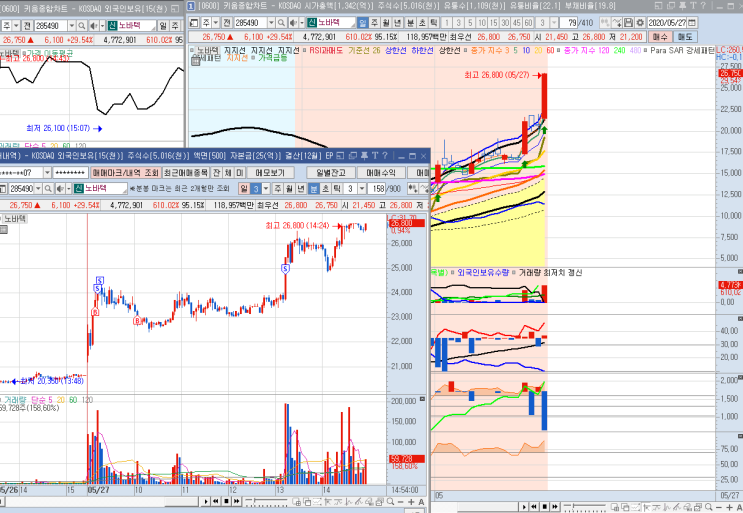Click the candle style icon in trade-mark window
Image resolution: width=743 pixels, height=513 pixels.
[413, 189]
